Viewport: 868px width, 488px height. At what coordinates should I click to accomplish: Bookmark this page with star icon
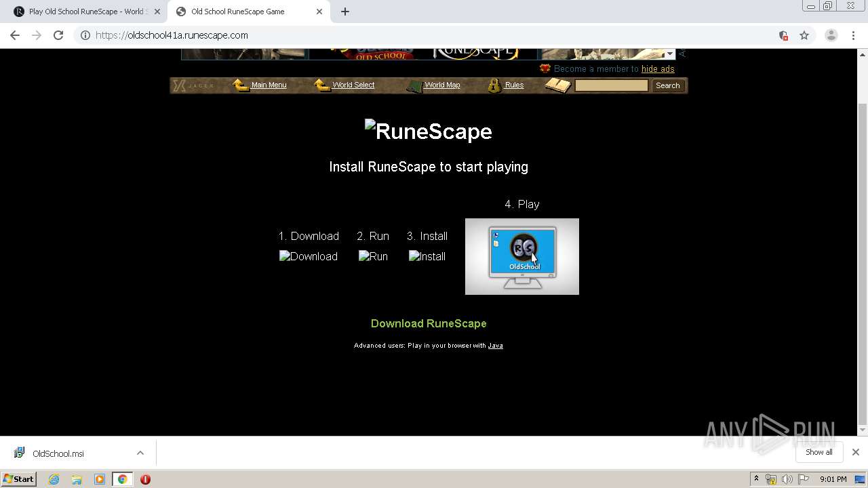coord(804,35)
